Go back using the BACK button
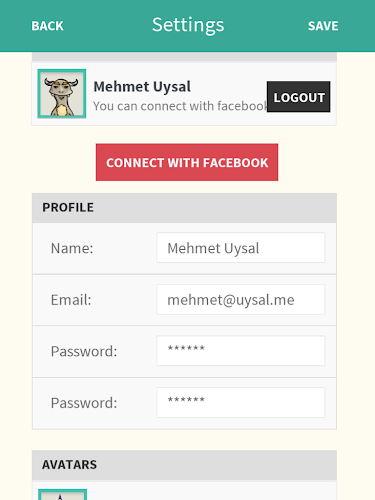 click(47, 26)
